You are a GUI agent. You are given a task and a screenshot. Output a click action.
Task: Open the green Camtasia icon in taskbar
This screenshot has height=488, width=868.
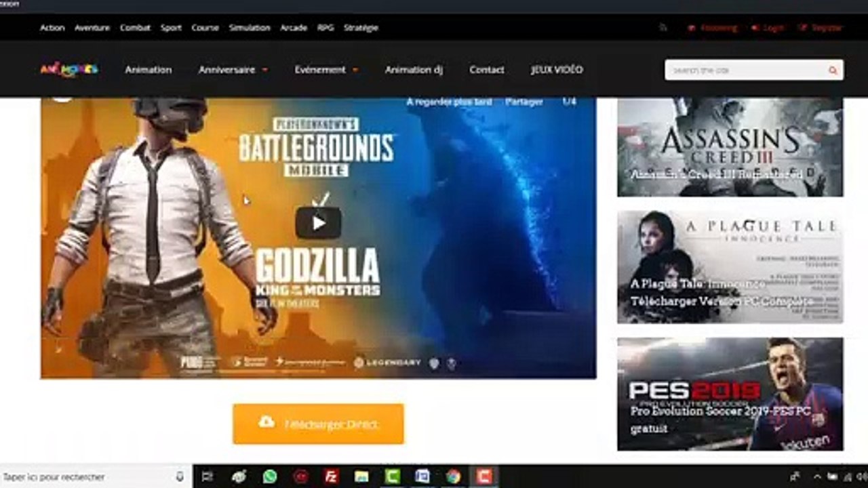392,476
